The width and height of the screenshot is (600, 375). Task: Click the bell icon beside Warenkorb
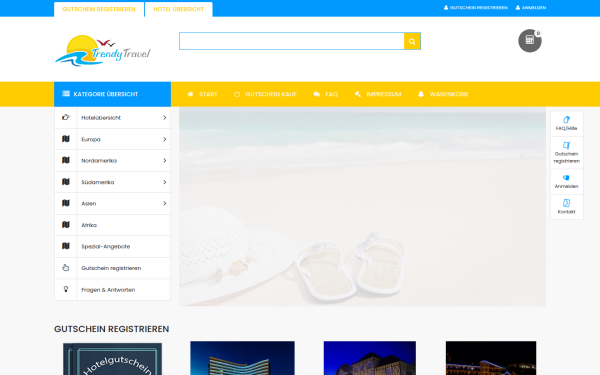[421, 94]
